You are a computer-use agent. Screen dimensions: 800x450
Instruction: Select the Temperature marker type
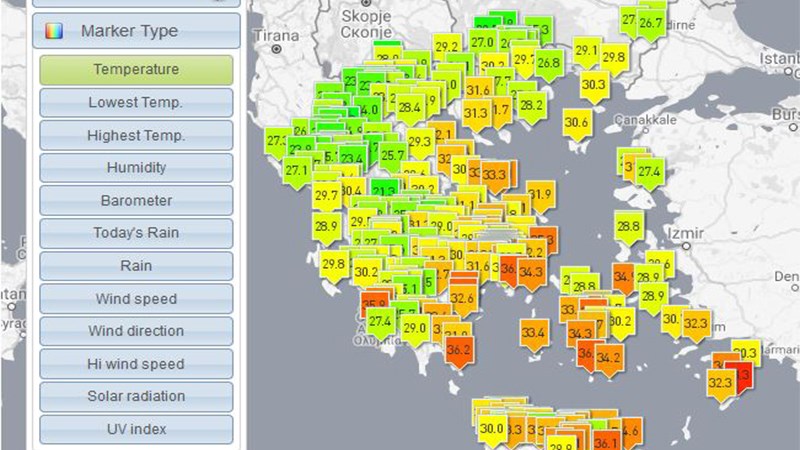point(136,70)
